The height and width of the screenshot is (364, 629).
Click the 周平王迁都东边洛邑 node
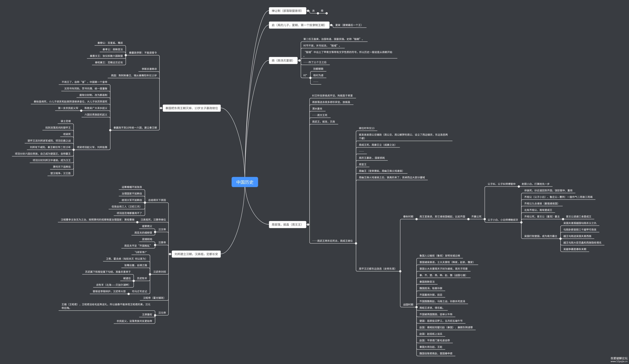pos(377,269)
